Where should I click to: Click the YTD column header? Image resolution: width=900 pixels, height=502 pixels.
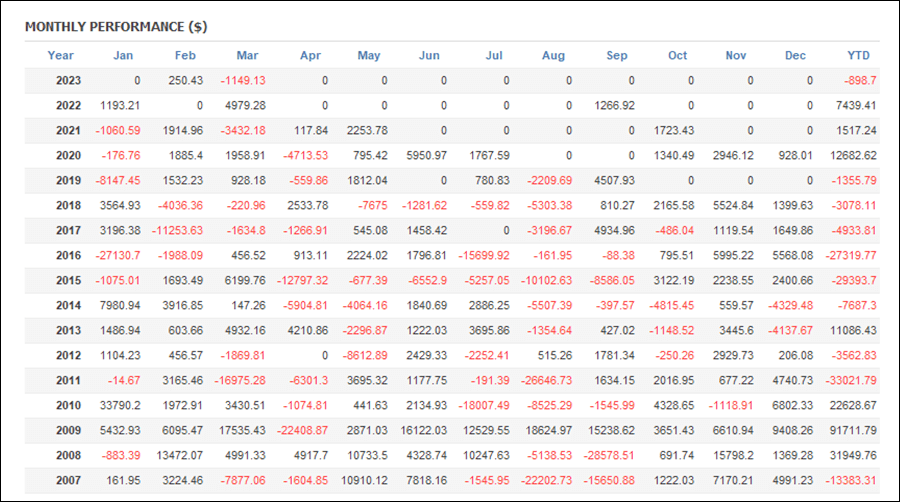pyautogui.click(x=858, y=55)
